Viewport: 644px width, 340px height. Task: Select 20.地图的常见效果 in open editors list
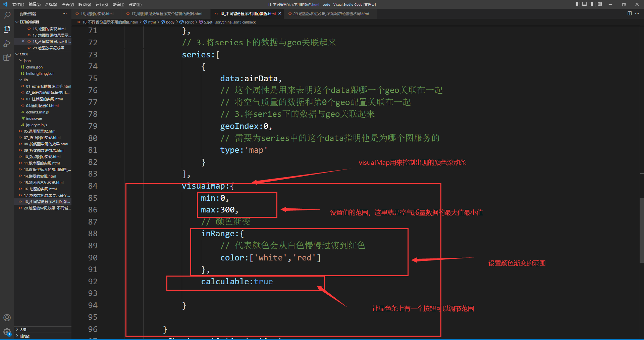(50, 48)
